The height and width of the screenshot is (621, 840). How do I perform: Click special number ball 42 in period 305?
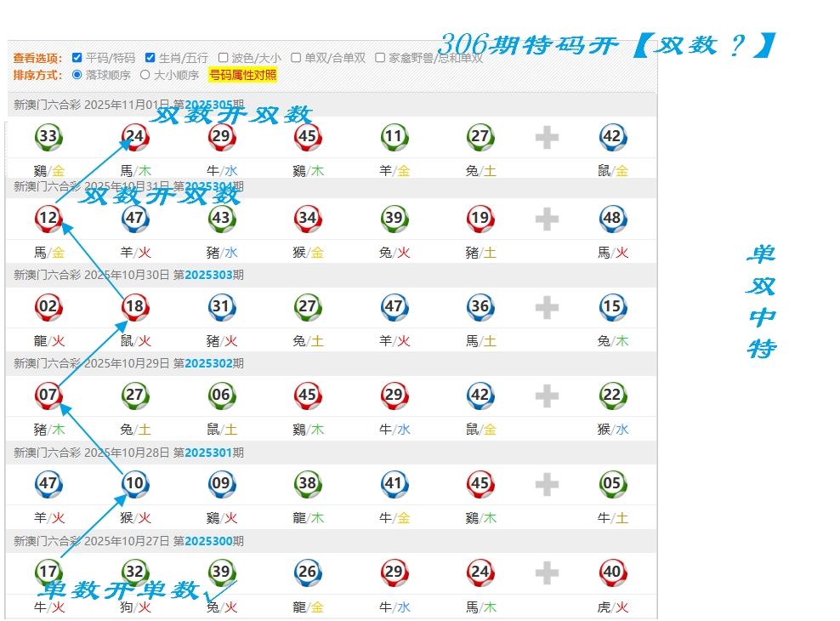click(x=612, y=137)
